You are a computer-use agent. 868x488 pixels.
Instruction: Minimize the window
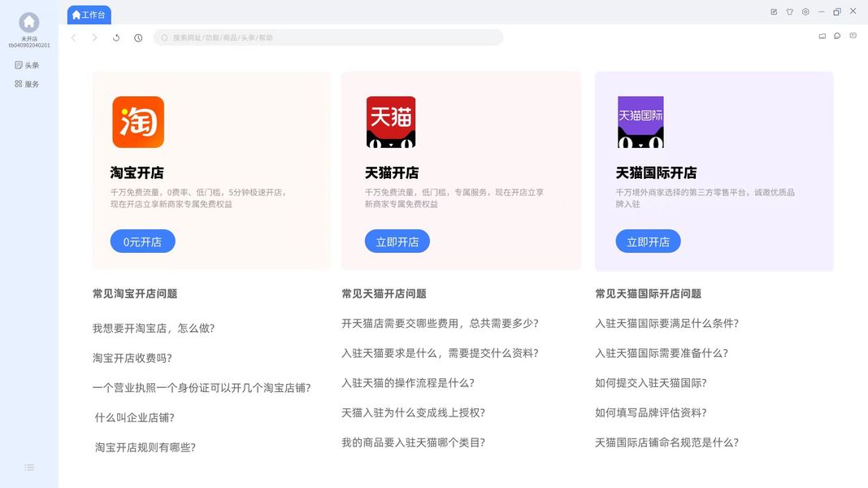[x=822, y=11]
